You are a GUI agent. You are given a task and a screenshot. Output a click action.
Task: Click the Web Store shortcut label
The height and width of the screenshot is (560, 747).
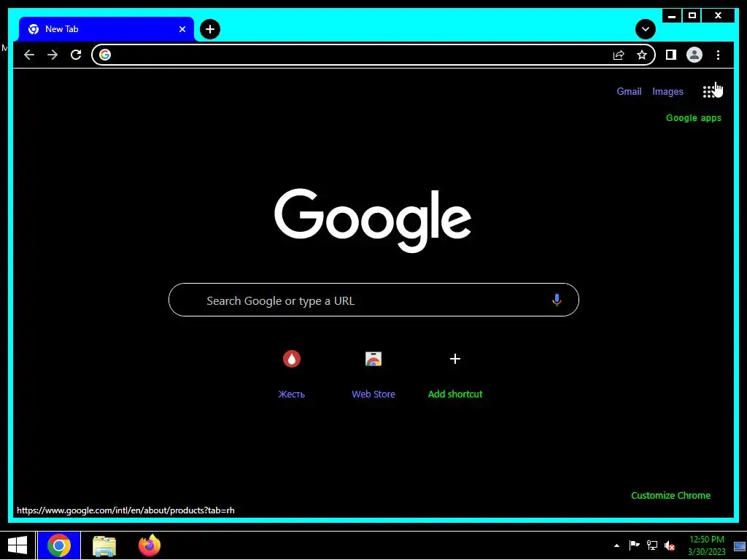click(373, 394)
